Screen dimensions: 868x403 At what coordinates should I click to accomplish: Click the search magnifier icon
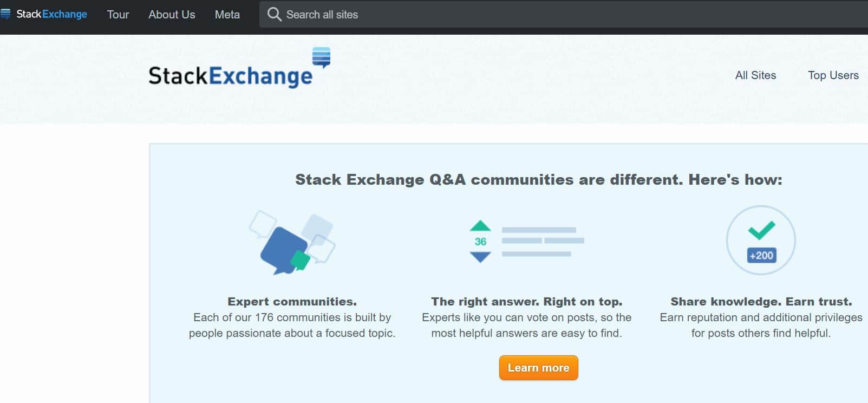click(x=275, y=14)
